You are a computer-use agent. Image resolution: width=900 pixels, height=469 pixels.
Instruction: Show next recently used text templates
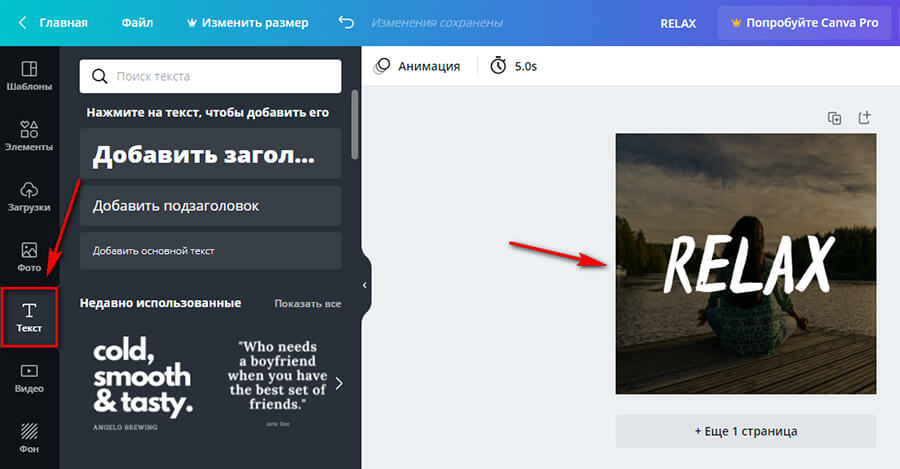click(x=339, y=383)
